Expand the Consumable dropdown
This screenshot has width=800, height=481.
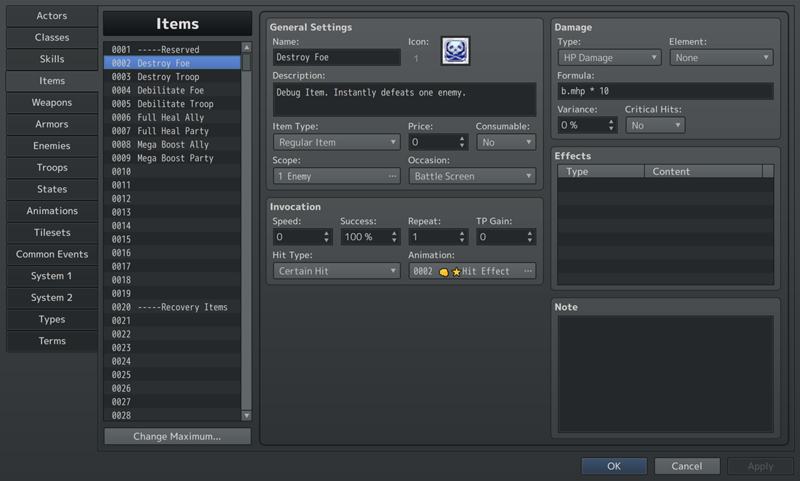pyautogui.click(x=505, y=143)
